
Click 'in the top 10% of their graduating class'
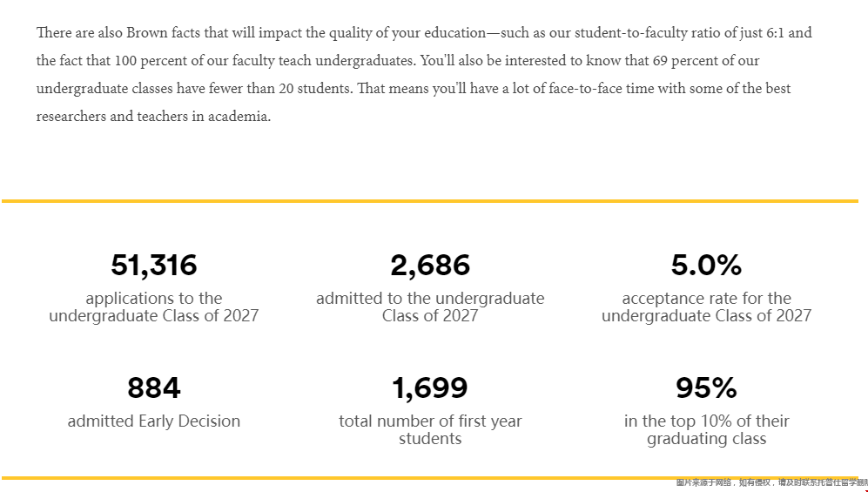point(706,429)
